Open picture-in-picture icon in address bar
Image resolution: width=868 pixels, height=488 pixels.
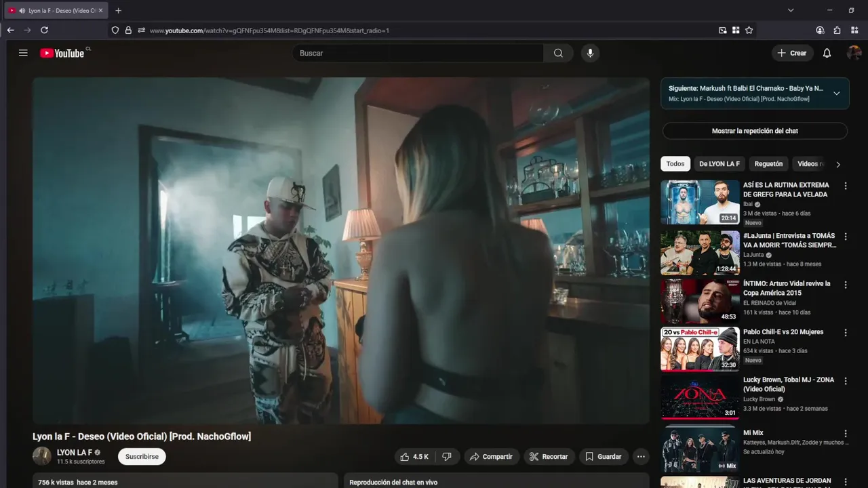(x=722, y=30)
